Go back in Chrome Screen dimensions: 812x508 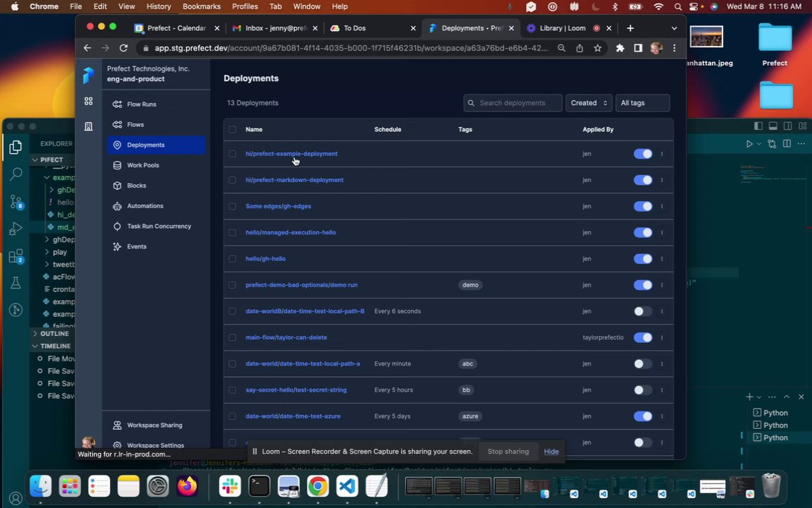87,48
